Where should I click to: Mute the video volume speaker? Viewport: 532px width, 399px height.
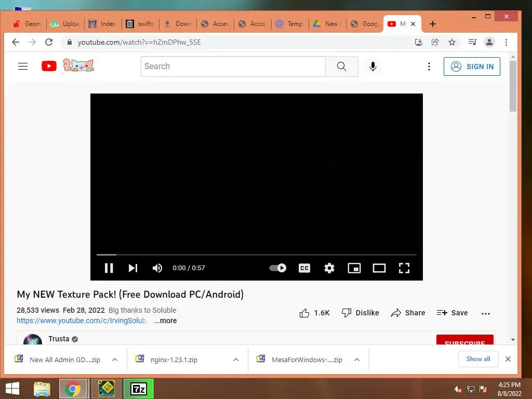click(x=157, y=268)
